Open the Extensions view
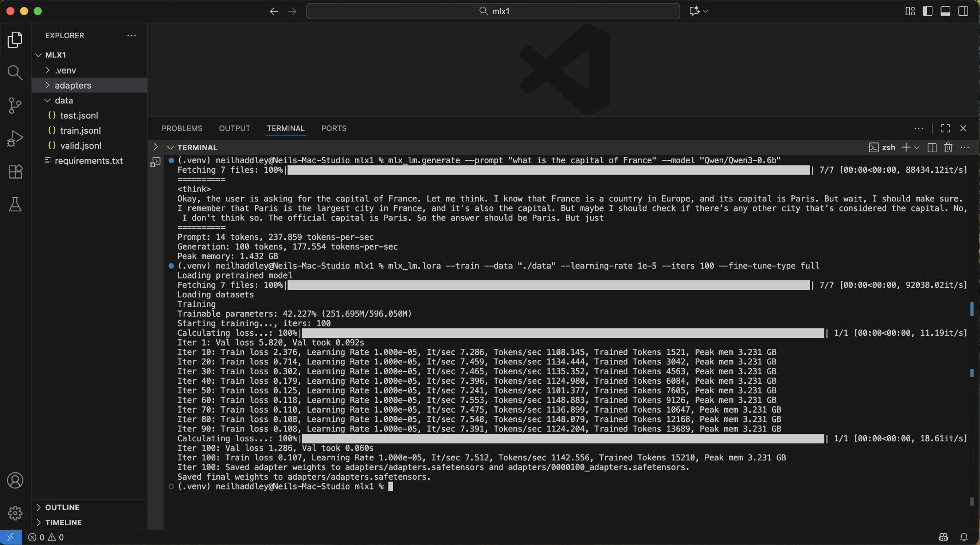Screen dimensions: 980x545 pos(15,171)
